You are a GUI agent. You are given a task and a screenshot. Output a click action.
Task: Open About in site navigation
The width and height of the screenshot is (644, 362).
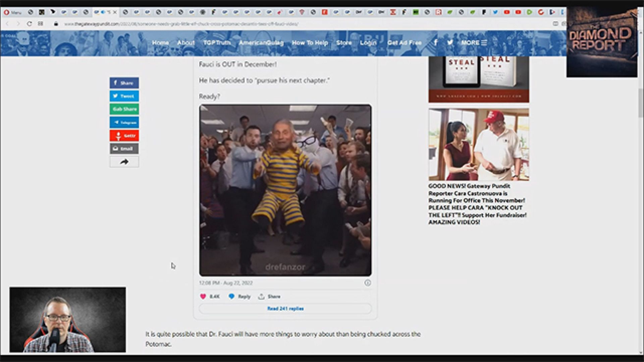pos(186,43)
